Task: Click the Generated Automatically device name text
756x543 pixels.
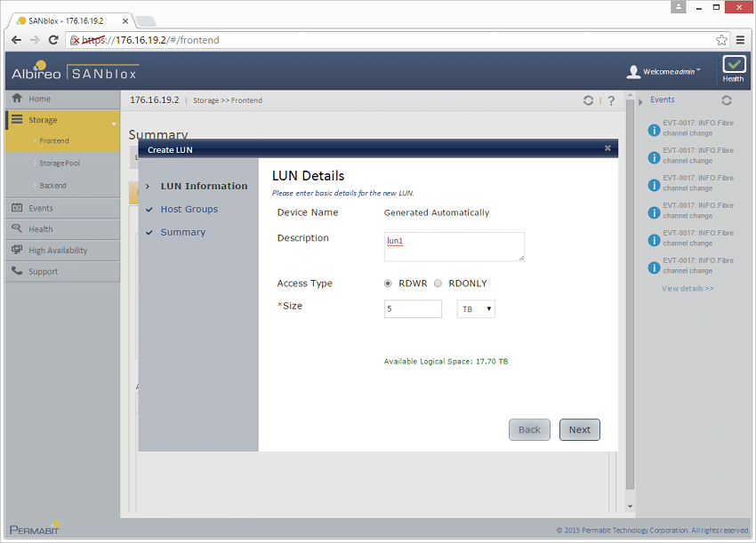Action: pos(437,212)
